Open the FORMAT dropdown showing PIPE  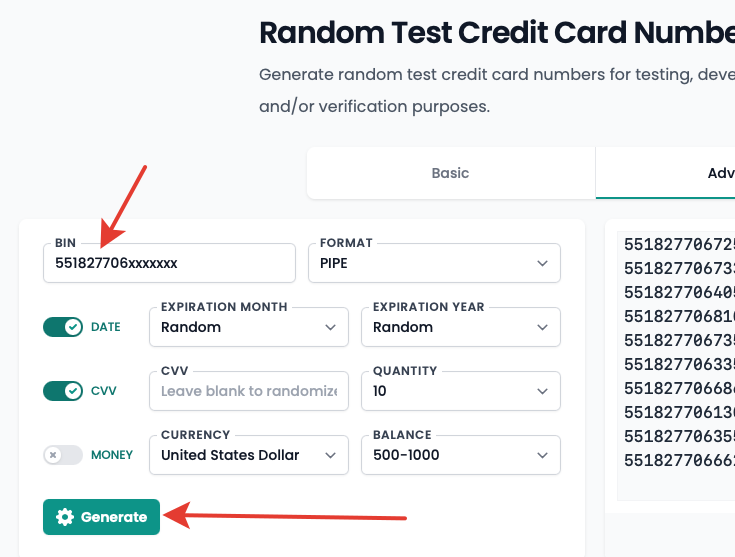pos(434,263)
